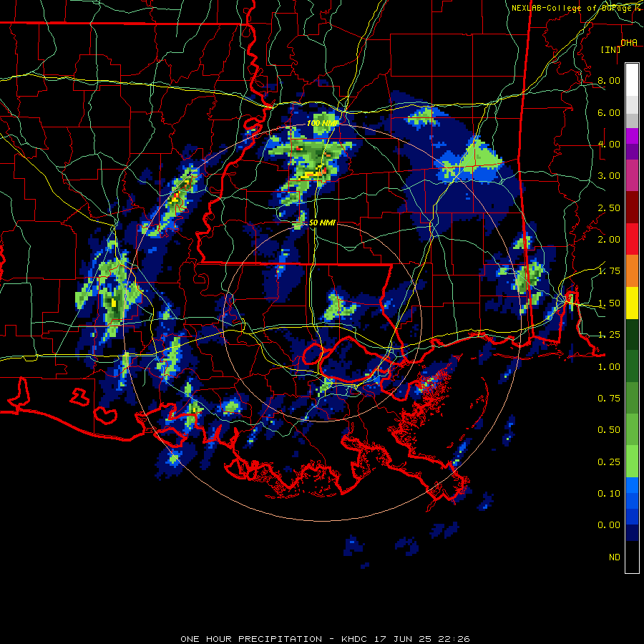The image size is (644, 644).
Task: Click the 2.00 legend value
Action: [x=609, y=240]
